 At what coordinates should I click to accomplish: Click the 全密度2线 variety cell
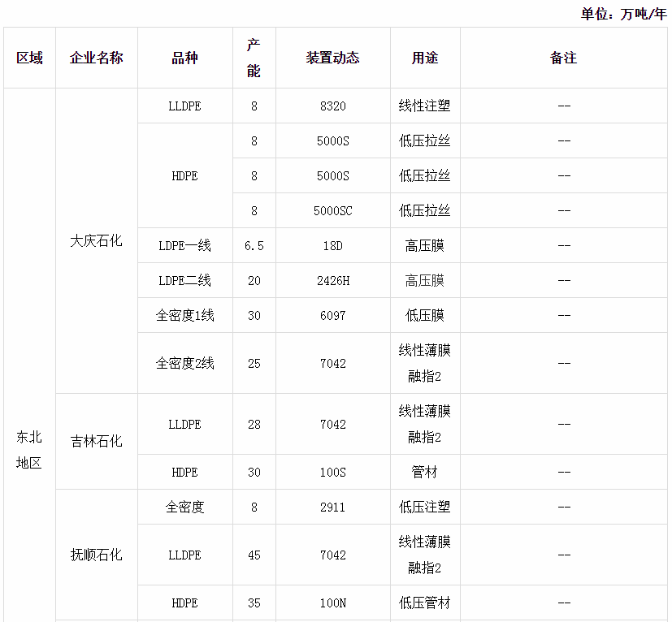coord(184,363)
